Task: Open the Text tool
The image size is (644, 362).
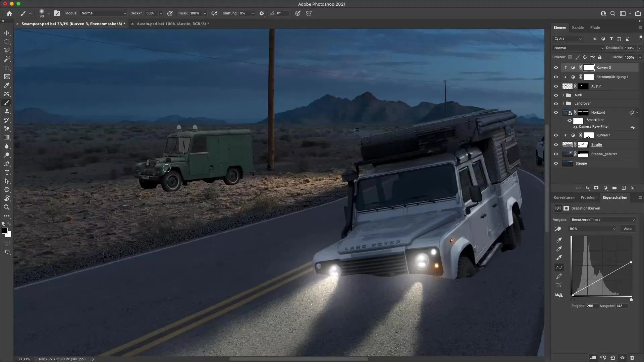Action: tap(7, 173)
